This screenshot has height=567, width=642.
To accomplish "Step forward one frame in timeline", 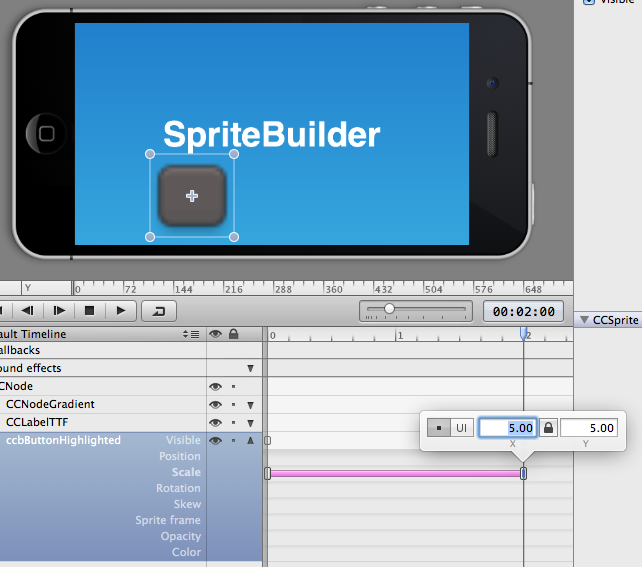I will [x=59, y=311].
